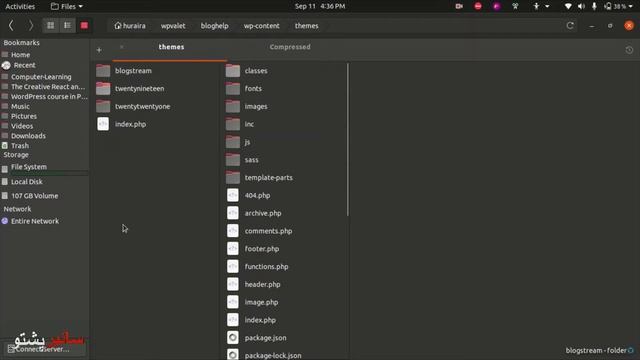
Task: Click themes breadcrumb in path bar
Action: [x=307, y=26]
